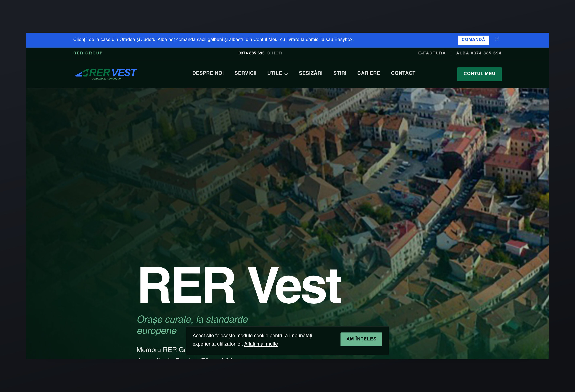Click ALBA 0374 885 694 phone link
Viewport: 575px width, 392px height.
[x=479, y=53]
